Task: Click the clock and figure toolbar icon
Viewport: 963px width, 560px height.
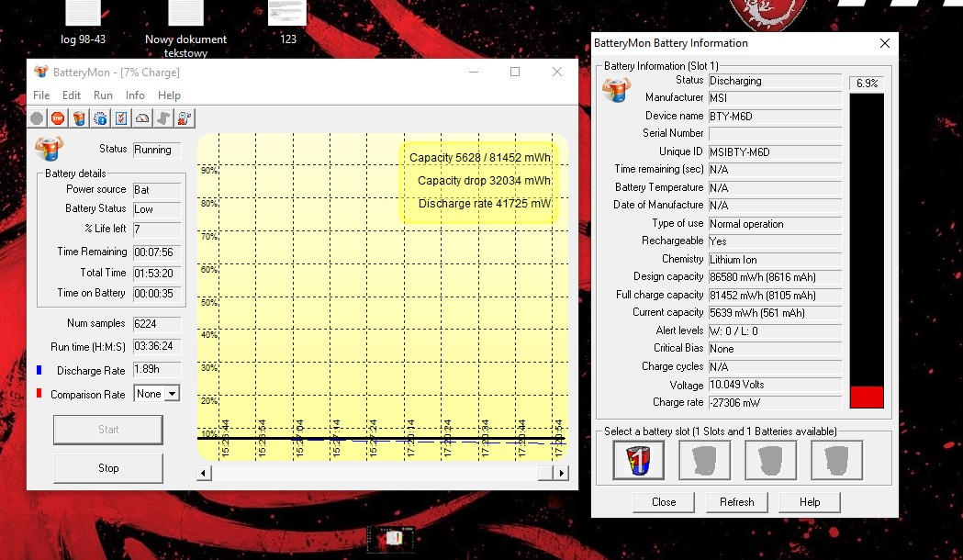Action: (x=185, y=118)
